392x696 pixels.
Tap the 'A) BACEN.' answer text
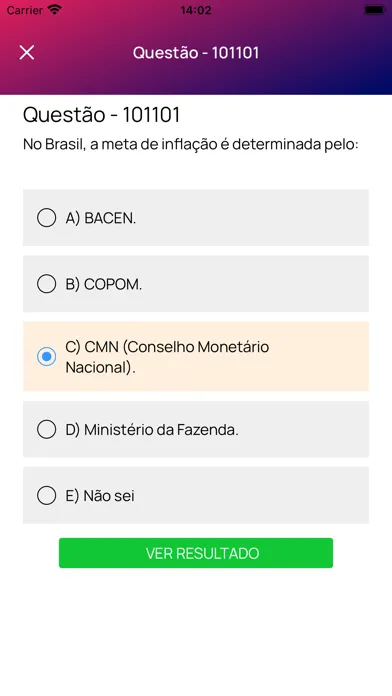point(101,218)
